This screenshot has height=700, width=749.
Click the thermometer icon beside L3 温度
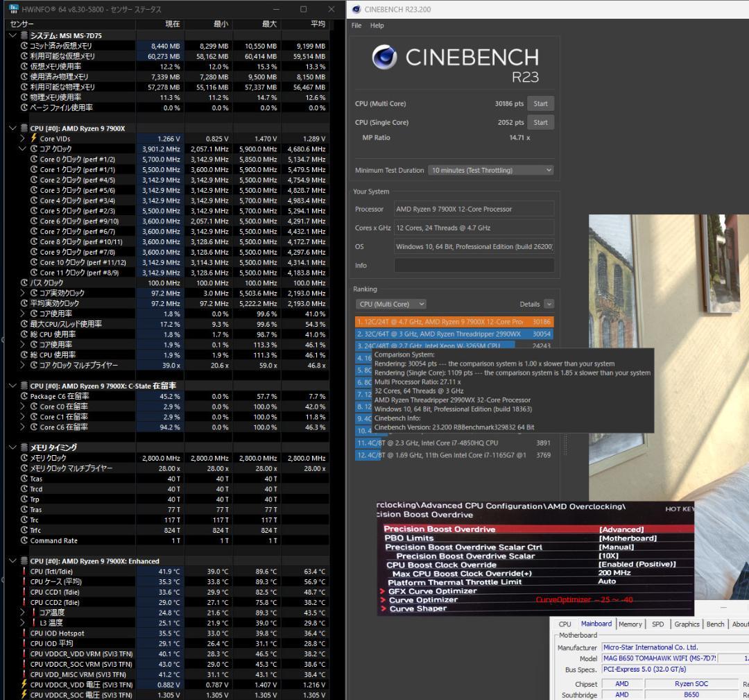(x=34, y=622)
